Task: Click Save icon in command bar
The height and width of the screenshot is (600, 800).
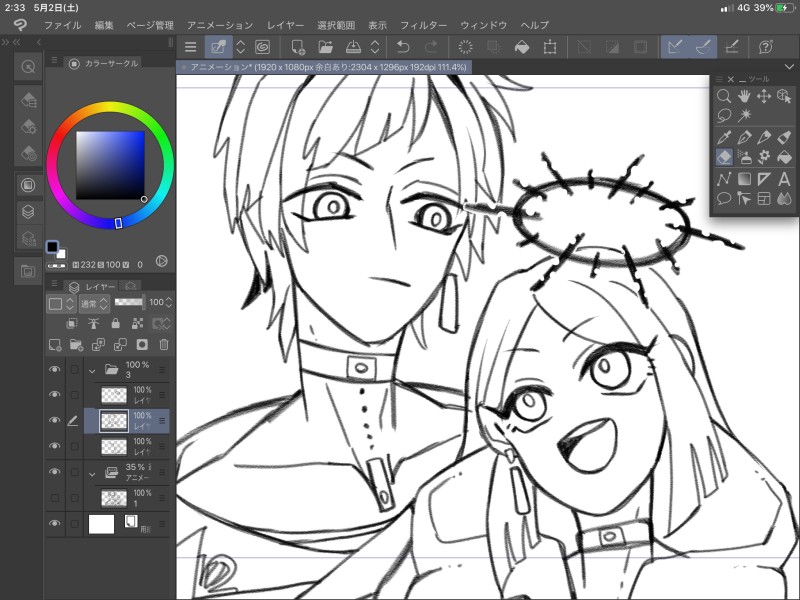Action: point(353,47)
